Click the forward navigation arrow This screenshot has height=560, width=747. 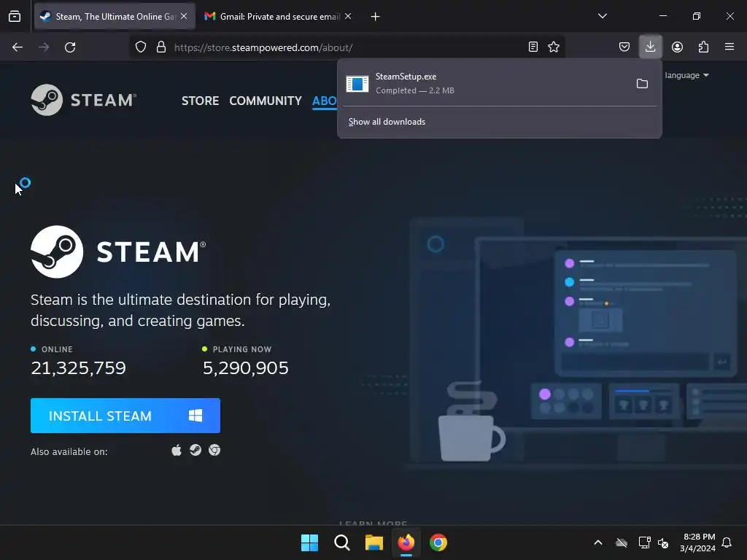(x=44, y=47)
